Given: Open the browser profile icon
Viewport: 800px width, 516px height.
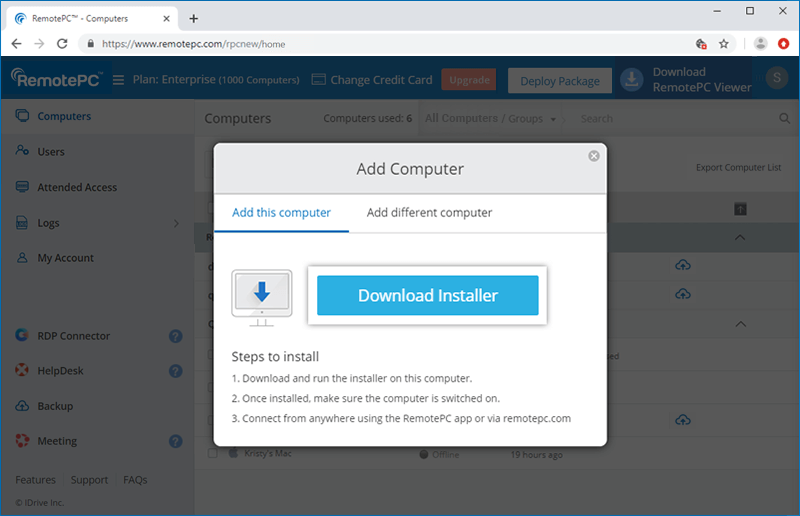Looking at the screenshot, I should pyautogui.click(x=760, y=44).
